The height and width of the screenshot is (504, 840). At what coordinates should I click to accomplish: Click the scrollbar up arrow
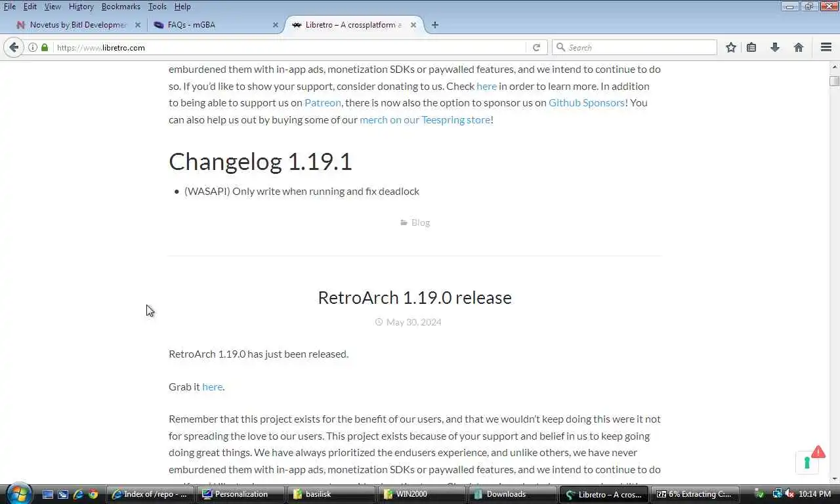click(x=834, y=66)
